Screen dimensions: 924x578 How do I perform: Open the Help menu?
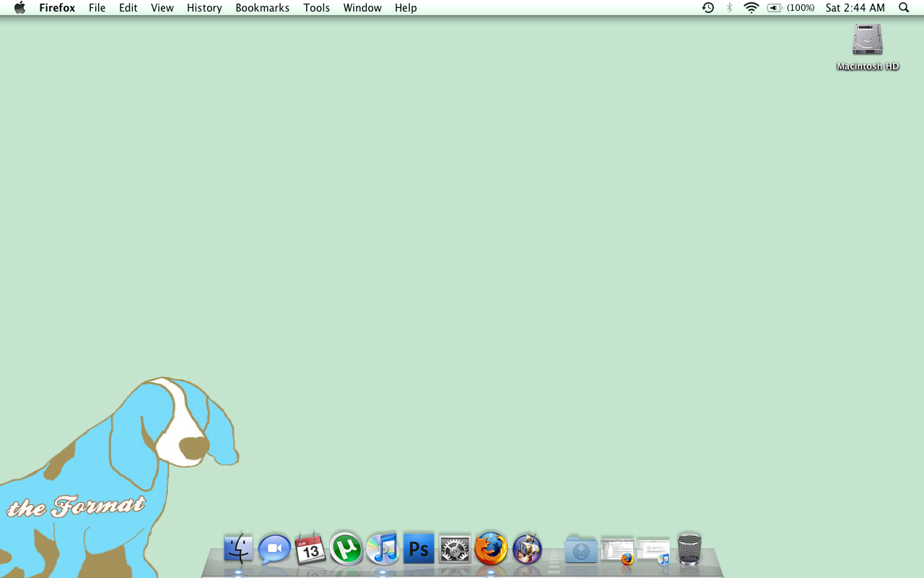point(406,8)
